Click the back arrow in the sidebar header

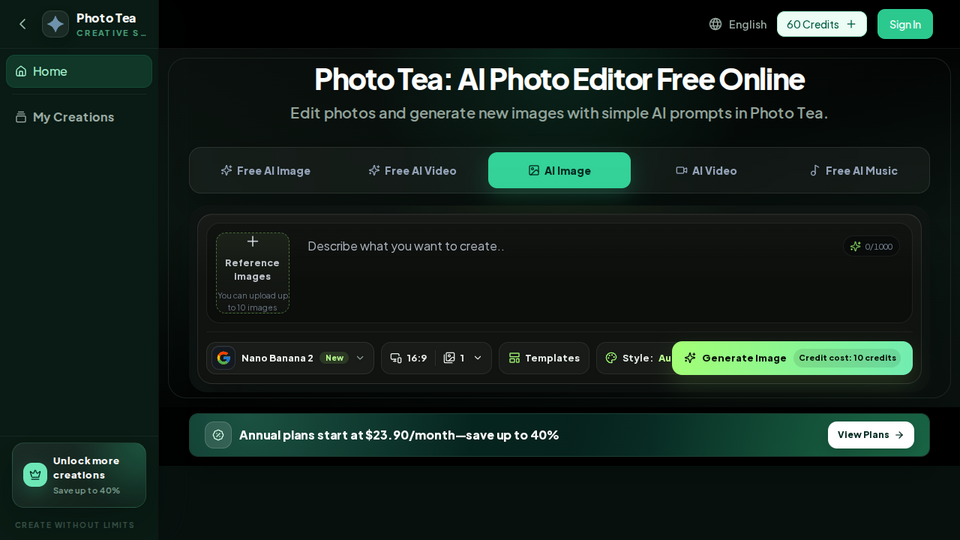23,24
